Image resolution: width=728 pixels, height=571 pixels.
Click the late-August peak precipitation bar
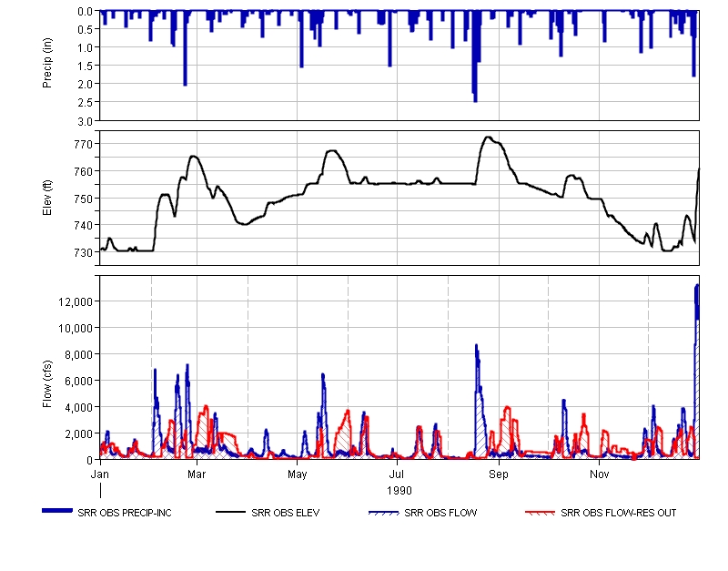(x=475, y=56)
